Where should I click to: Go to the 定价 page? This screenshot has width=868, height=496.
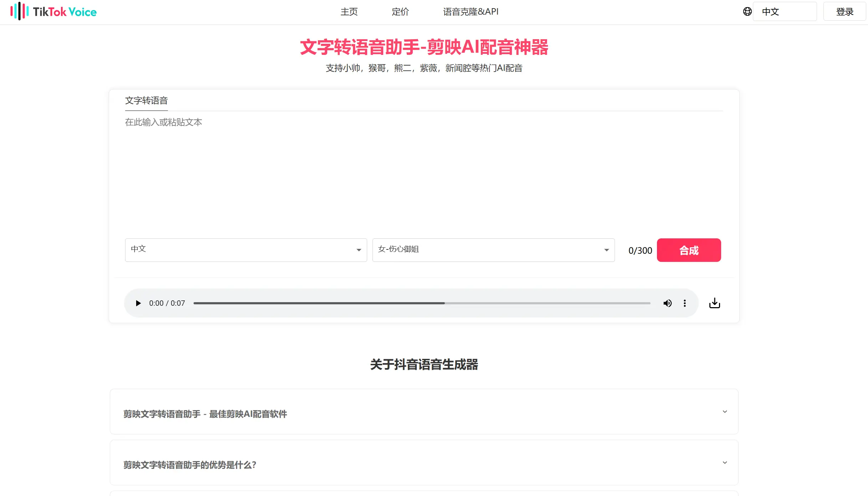(400, 12)
